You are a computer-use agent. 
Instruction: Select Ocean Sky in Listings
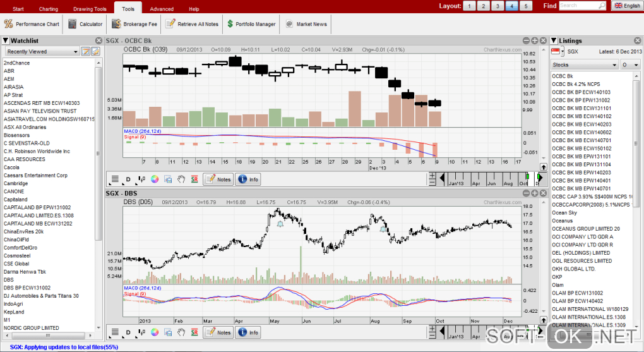pyautogui.click(x=564, y=212)
